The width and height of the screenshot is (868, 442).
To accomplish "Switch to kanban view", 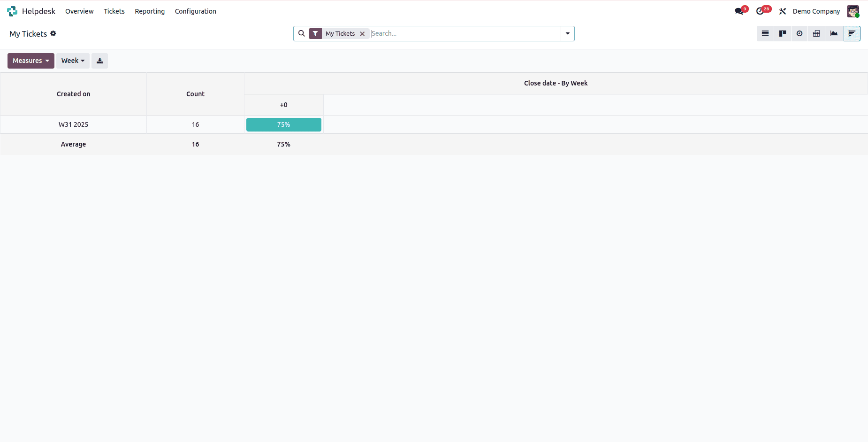I will coord(783,33).
